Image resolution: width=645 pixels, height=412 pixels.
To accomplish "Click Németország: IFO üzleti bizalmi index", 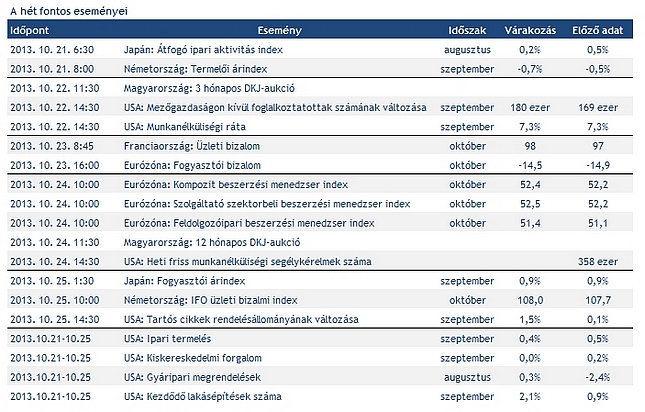I will (211, 300).
